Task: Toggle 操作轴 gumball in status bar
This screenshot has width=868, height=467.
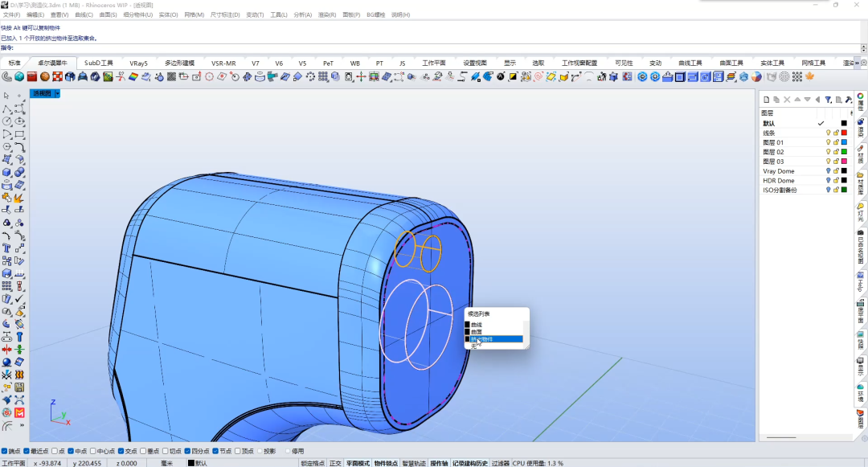Action: tap(439, 463)
